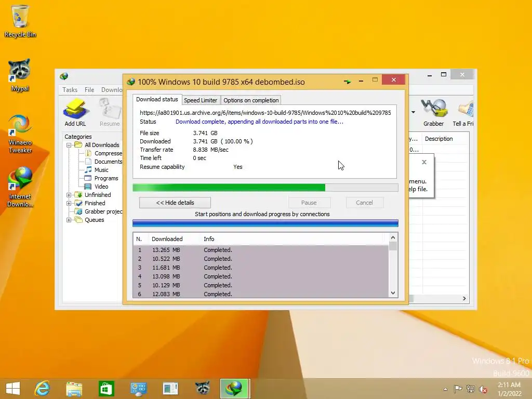This screenshot has width=532, height=399.
Task: Collapse the All Downloads category
Action: pos(69,145)
